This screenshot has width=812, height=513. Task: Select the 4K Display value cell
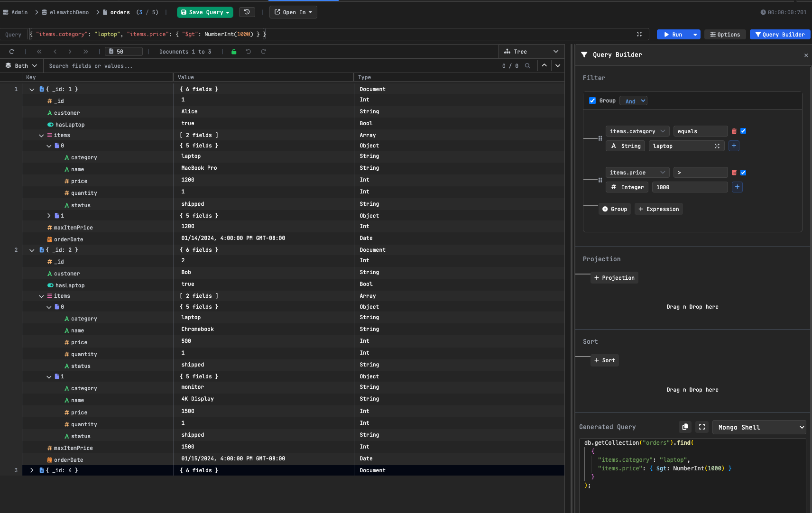click(x=264, y=399)
